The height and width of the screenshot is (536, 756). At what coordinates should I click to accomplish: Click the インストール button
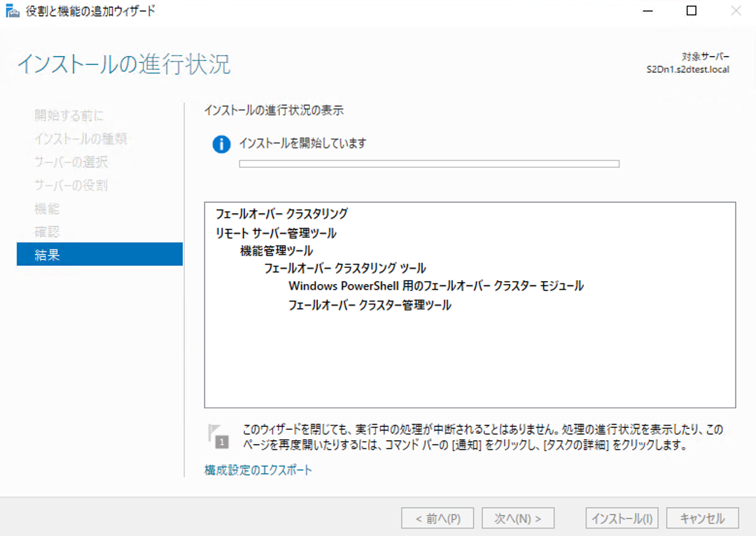(x=622, y=518)
